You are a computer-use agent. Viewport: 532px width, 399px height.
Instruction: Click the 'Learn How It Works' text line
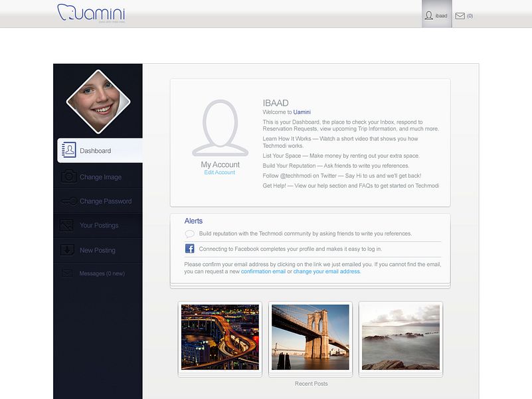click(x=340, y=142)
